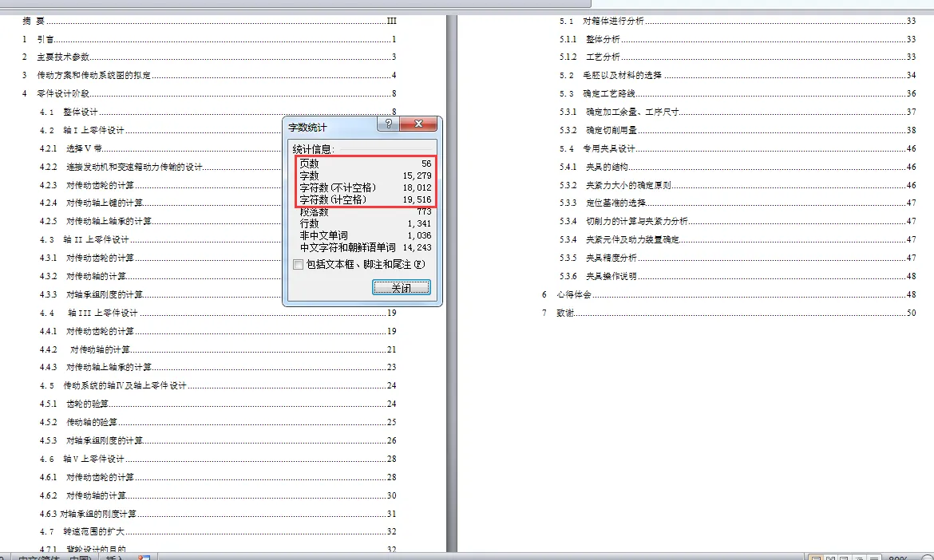
Task: Click the 关闭 button in word count dialog
Action: [x=402, y=288]
